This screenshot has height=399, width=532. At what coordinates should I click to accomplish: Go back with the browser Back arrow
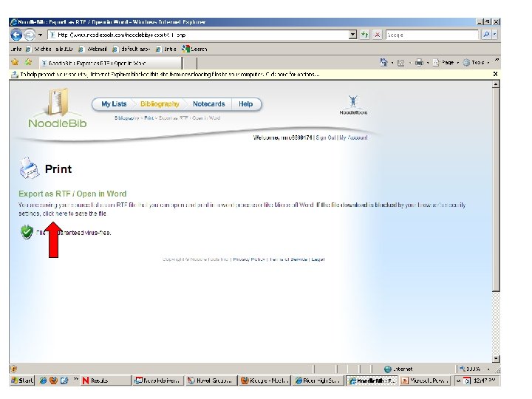16,35
